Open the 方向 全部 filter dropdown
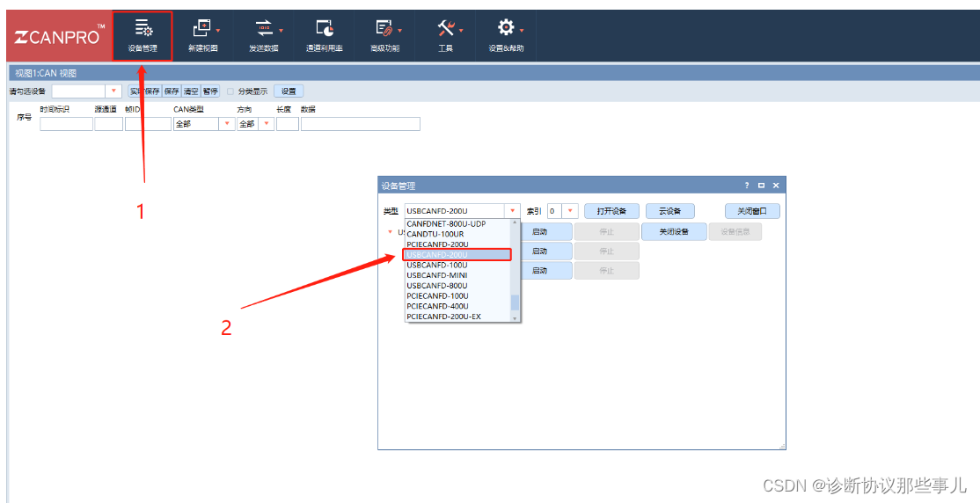 click(x=267, y=124)
